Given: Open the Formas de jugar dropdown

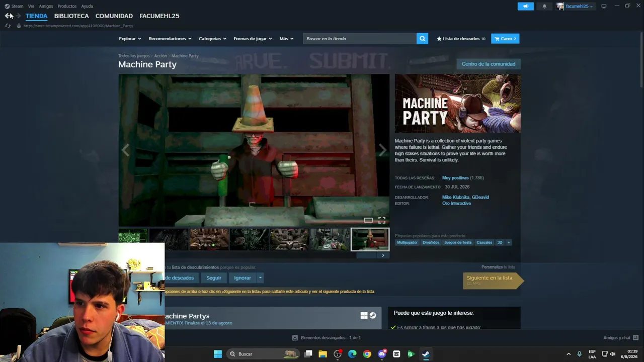Looking at the screenshot, I should (253, 39).
